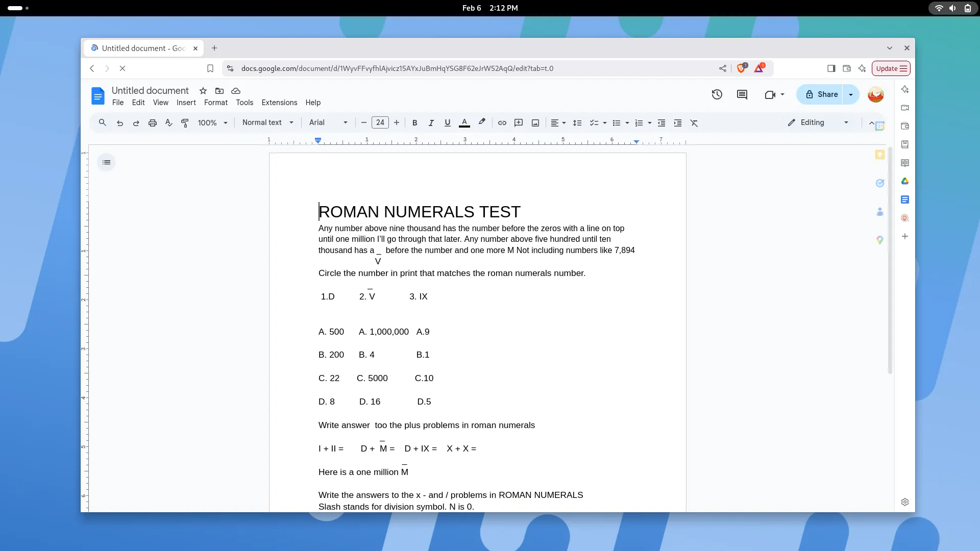Add a comment from toolbar
The height and width of the screenshot is (551, 980).
(519, 123)
